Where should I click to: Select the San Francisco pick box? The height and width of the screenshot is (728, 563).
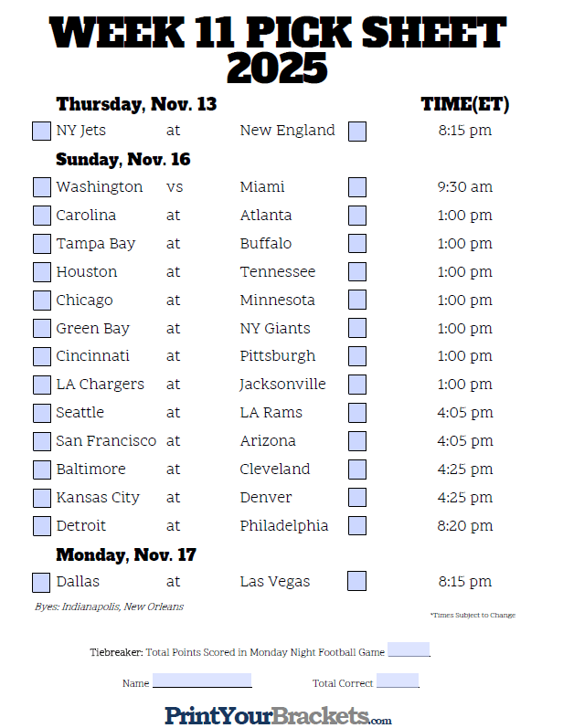42,441
